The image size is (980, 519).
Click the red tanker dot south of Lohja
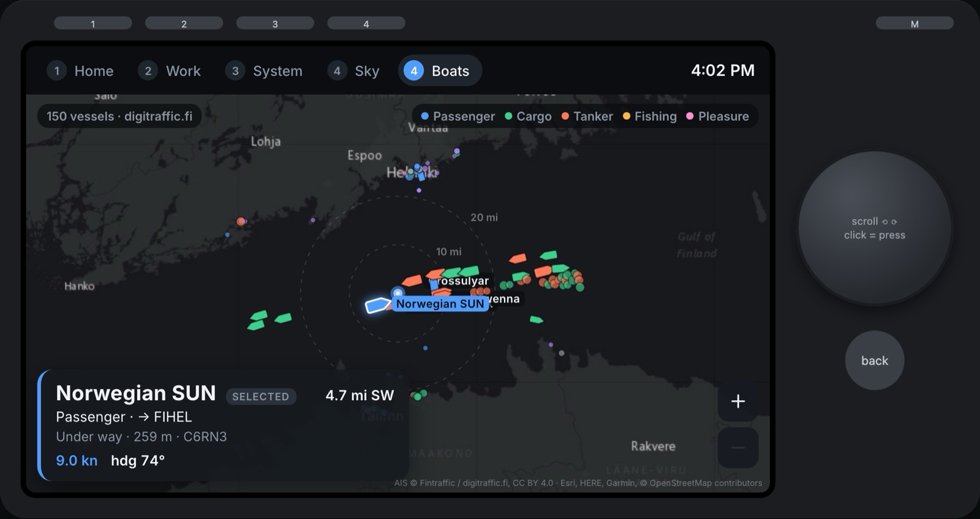click(x=241, y=221)
